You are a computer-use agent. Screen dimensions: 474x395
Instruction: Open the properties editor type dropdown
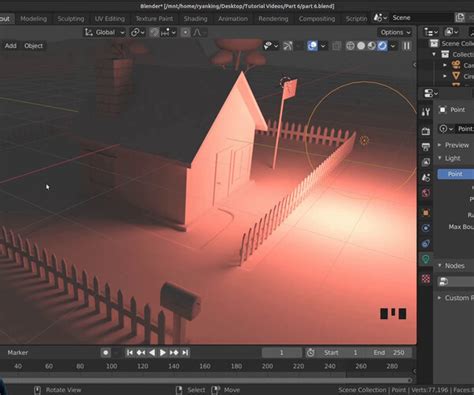pyautogui.click(x=431, y=94)
